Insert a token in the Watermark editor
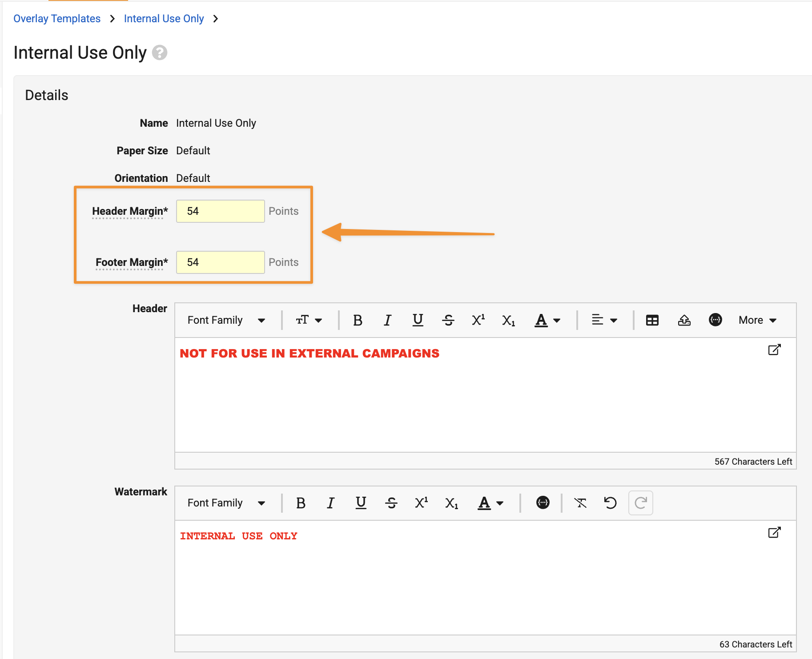 543,502
